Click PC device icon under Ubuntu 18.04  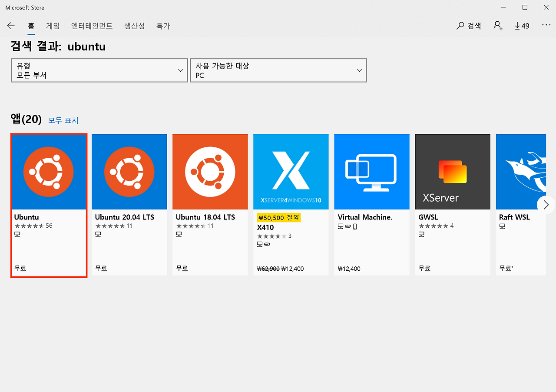(x=179, y=235)
